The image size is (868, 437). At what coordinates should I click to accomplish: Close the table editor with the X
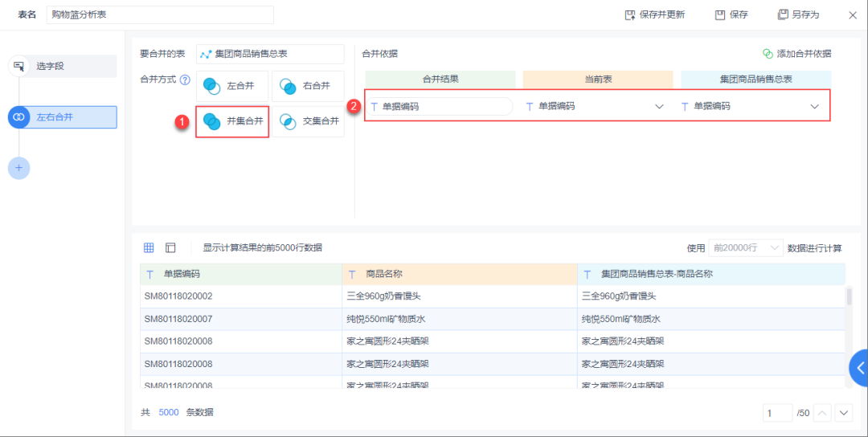[x=853, y=15]
